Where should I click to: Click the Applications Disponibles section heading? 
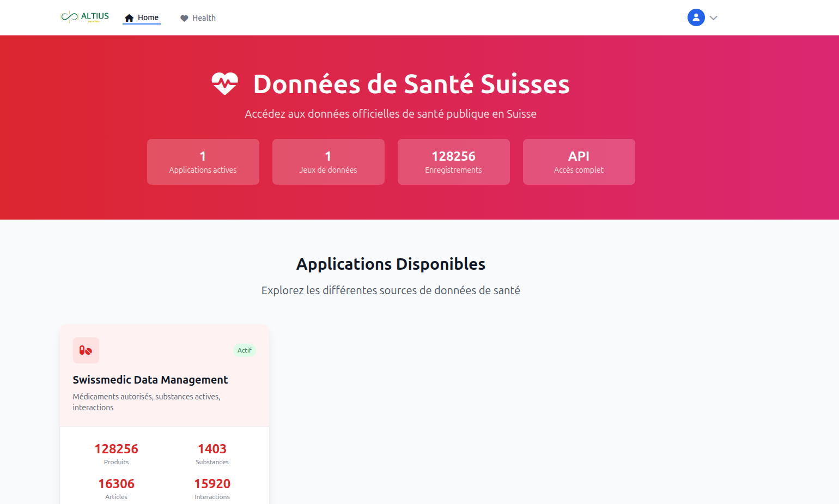point(391,264)
